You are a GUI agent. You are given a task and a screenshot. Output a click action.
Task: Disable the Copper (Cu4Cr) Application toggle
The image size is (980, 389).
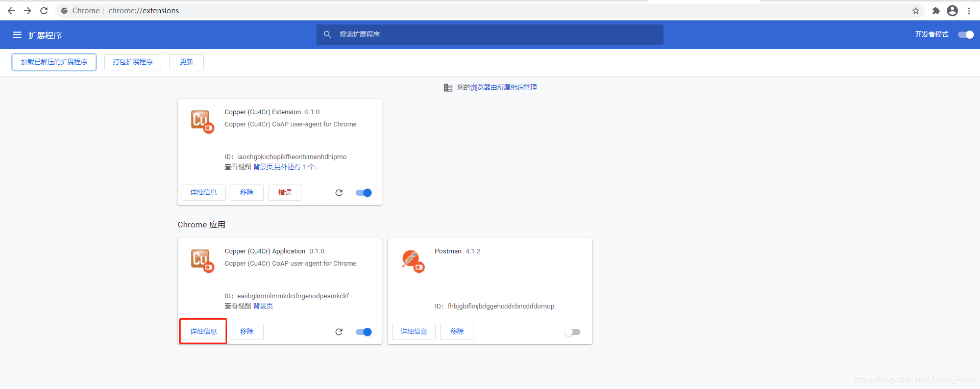(364, 332)
